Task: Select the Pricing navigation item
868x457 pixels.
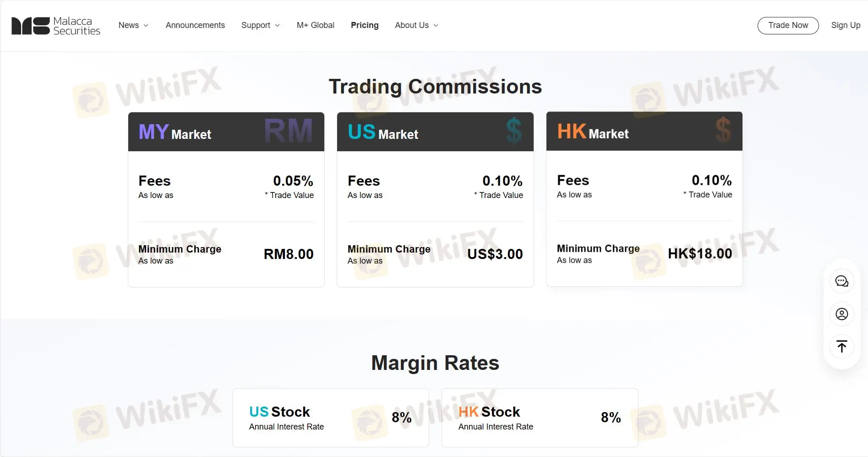Action: coord(365,25)
